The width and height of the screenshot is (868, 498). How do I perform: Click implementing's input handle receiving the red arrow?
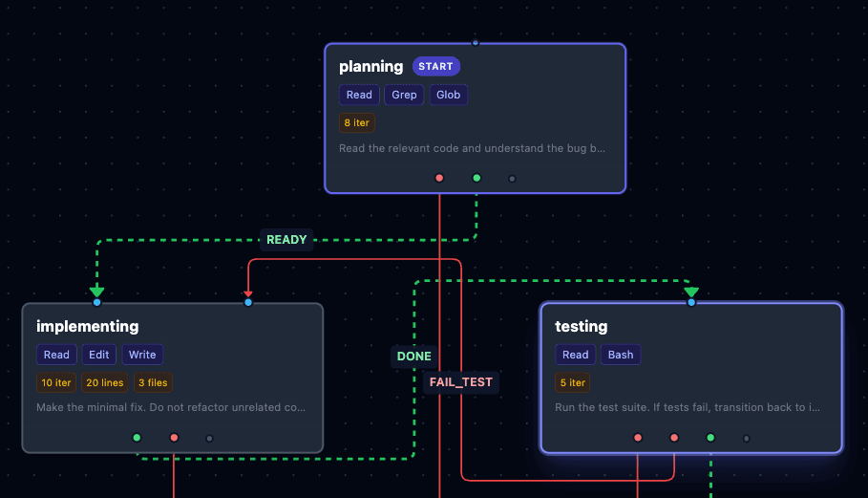click(x=248, y=302)
